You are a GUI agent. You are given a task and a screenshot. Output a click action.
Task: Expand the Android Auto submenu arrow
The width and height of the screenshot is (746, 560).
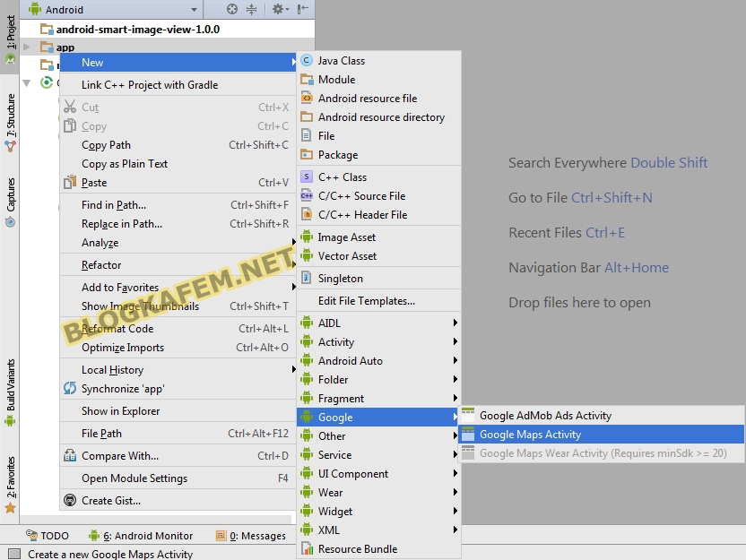tap(455, 360)
